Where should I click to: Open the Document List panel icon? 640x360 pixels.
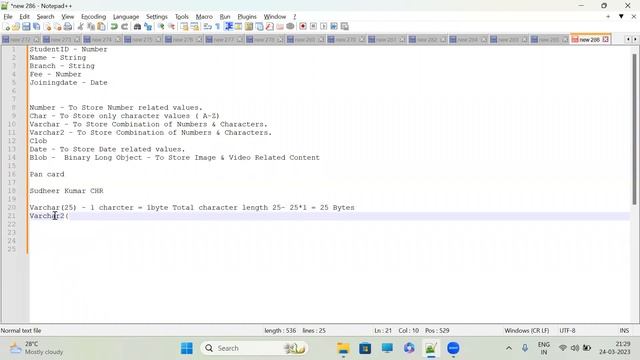(x=260, y=27)
